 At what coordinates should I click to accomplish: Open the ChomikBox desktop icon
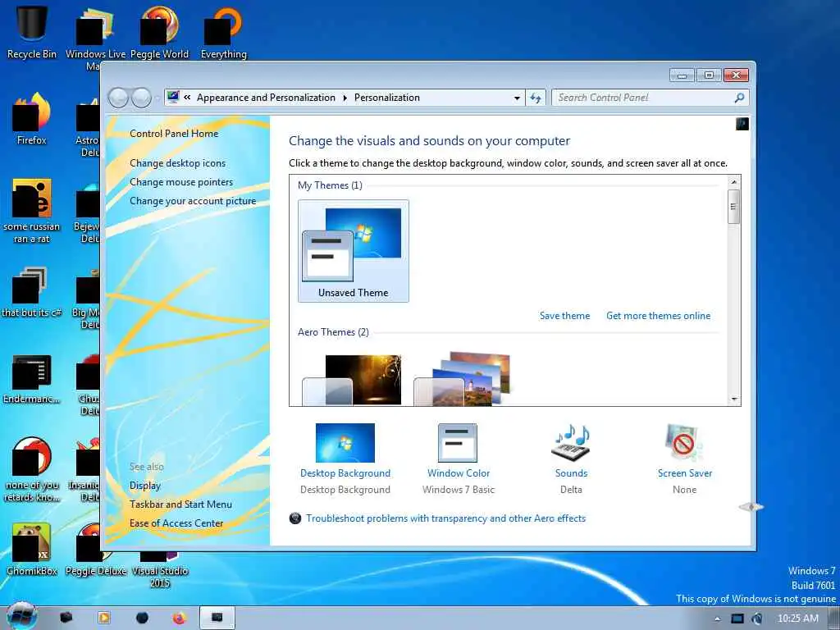tap(32, 549)
